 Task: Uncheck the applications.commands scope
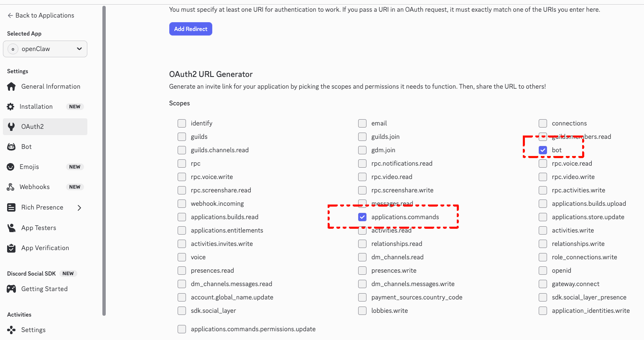click(362, 217)
